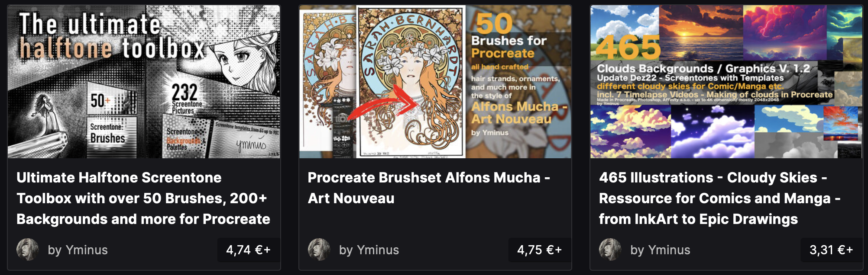Screen dimensions: 868x275
Task: Open the Alfons Mucha brushset cover image
Action: click(435, 82)
